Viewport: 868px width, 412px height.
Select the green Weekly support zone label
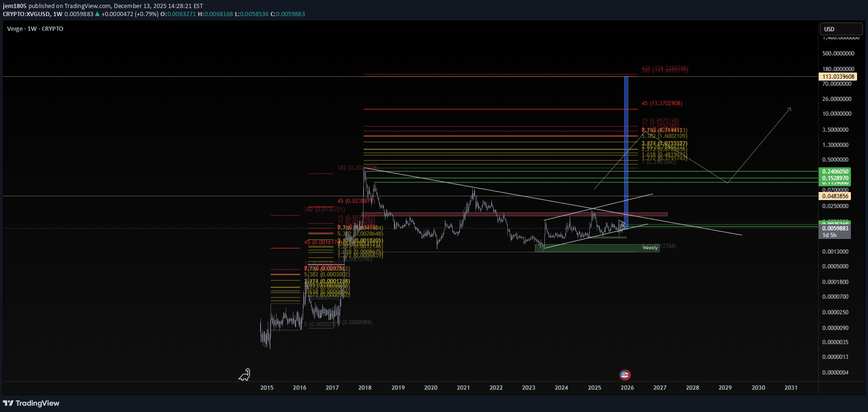click(x=650, y=248)
